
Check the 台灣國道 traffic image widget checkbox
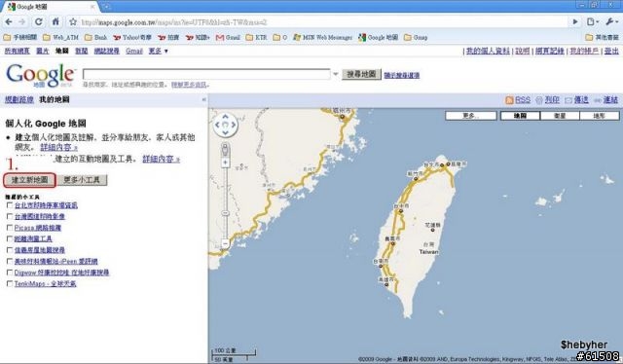10,216
